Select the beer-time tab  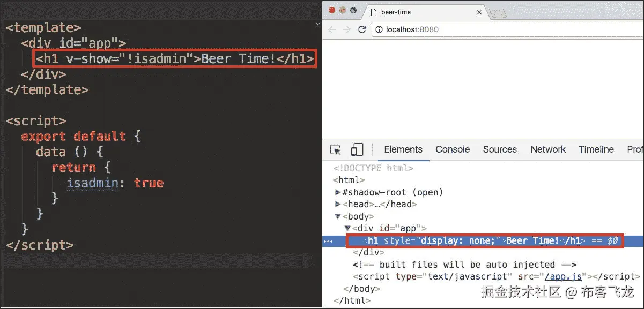tap(426, 12)
